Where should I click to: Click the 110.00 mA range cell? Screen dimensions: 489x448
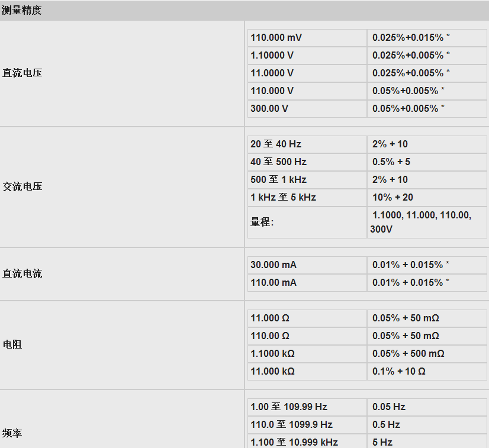pyautogui.click(x=274, y=282)
